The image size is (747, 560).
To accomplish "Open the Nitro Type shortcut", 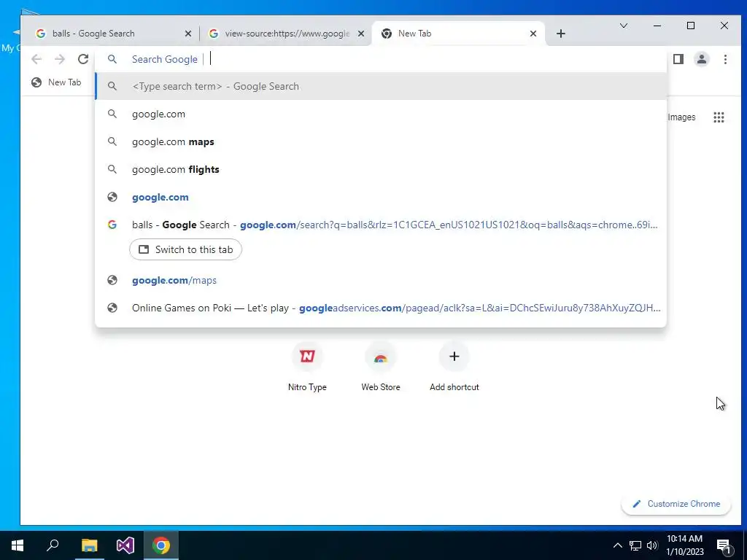I will 307,367.
